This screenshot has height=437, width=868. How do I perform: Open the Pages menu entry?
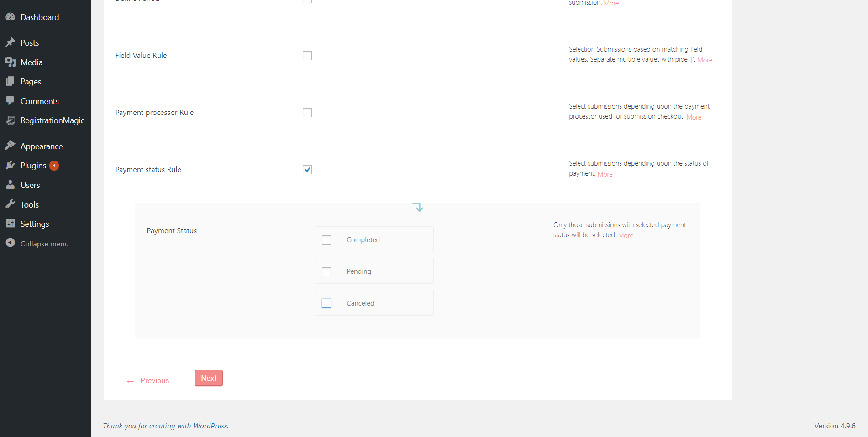click(x=30, y=81)
